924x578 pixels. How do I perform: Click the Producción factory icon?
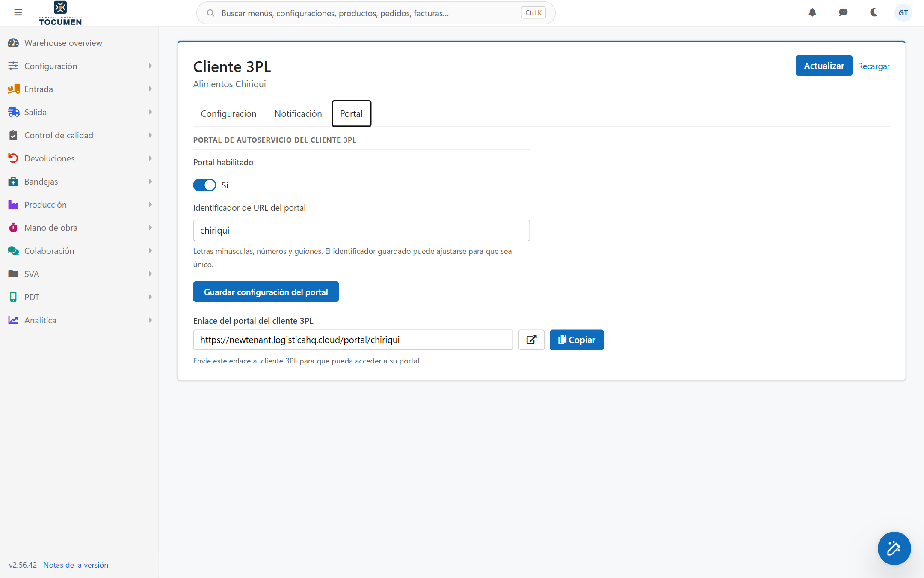click(x=13, y=205)
